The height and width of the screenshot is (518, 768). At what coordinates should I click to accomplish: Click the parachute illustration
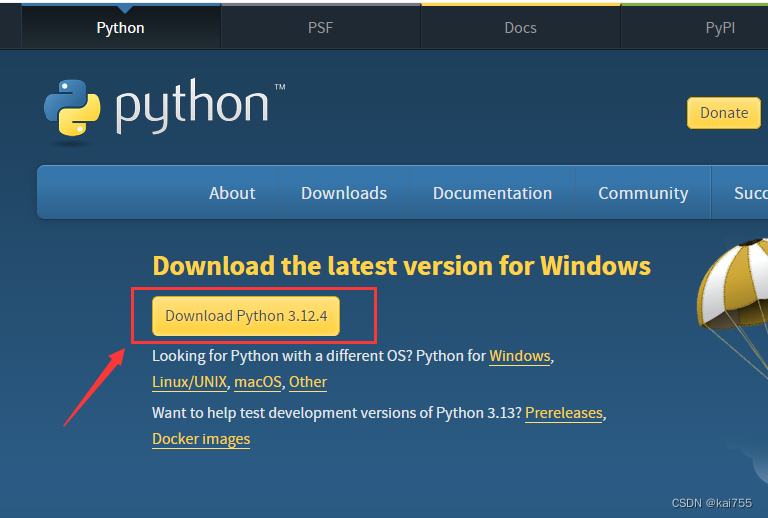point(734,308)
